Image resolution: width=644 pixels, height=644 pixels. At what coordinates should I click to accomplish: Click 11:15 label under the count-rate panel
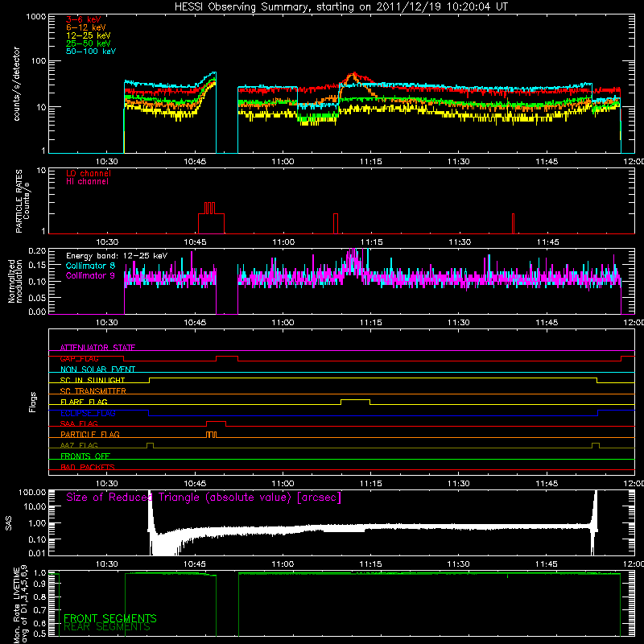(371, 162)
